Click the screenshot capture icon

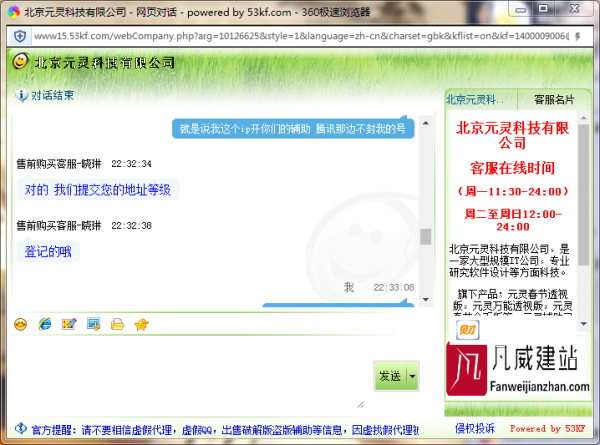69,324
